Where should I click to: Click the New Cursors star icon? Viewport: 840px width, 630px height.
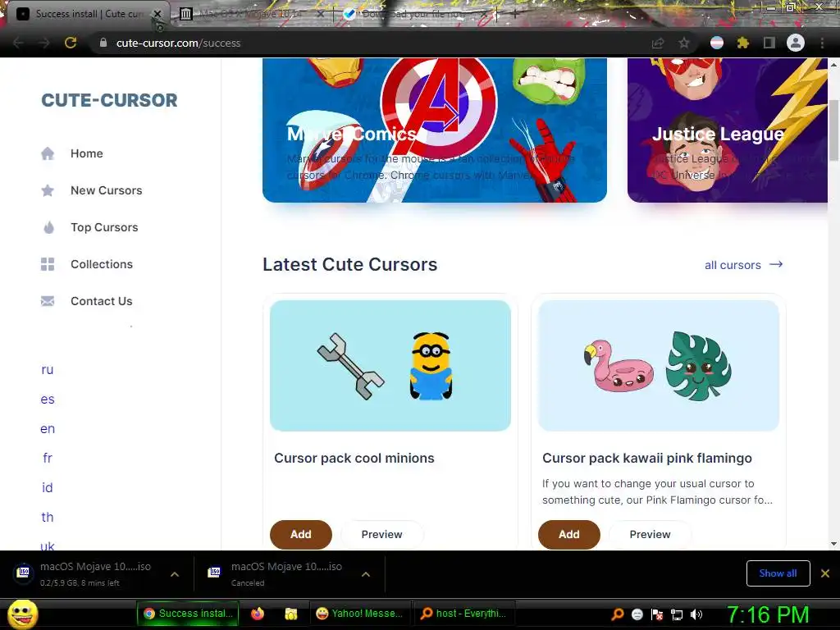pyautogui.click(x=48, y=190)
